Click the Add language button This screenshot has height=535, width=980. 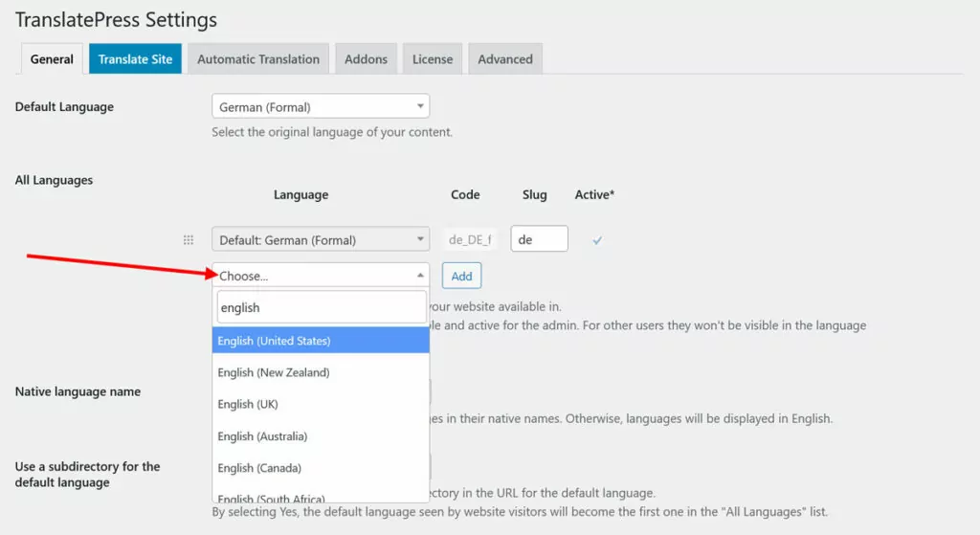coord(462,276)
